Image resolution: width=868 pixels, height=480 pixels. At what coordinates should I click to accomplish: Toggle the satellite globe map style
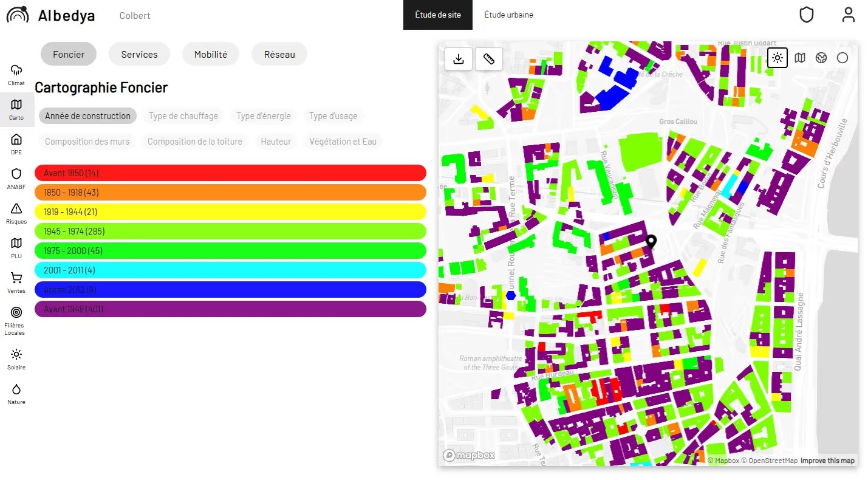(x=821, y=58)
